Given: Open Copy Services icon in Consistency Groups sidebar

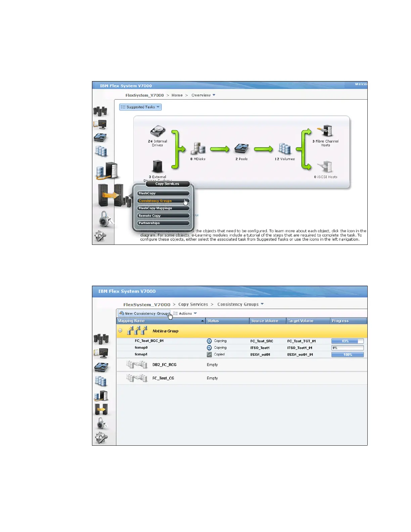Looking at the screenshot, I should pos(101,409).
